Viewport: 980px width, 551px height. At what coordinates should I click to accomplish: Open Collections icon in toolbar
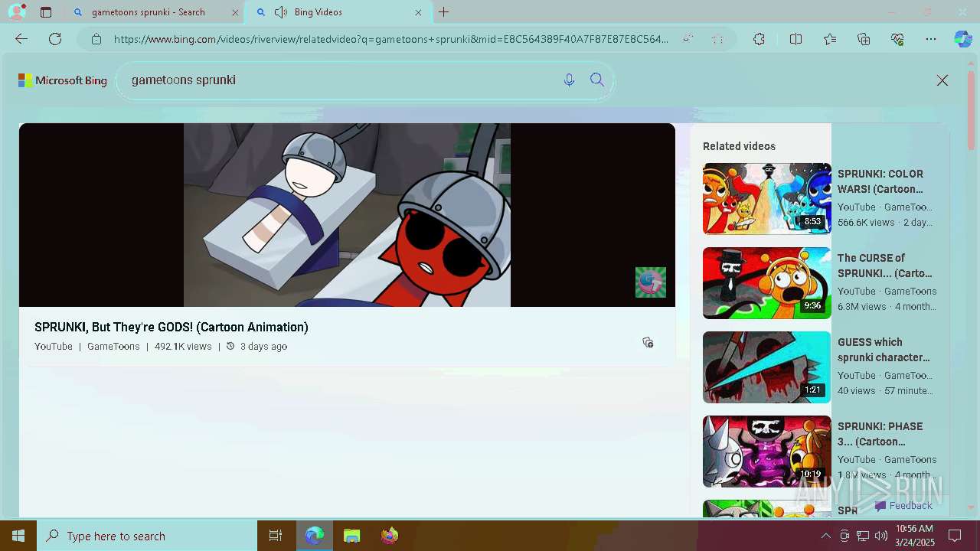pyautogui.click(x=864, y=39)
